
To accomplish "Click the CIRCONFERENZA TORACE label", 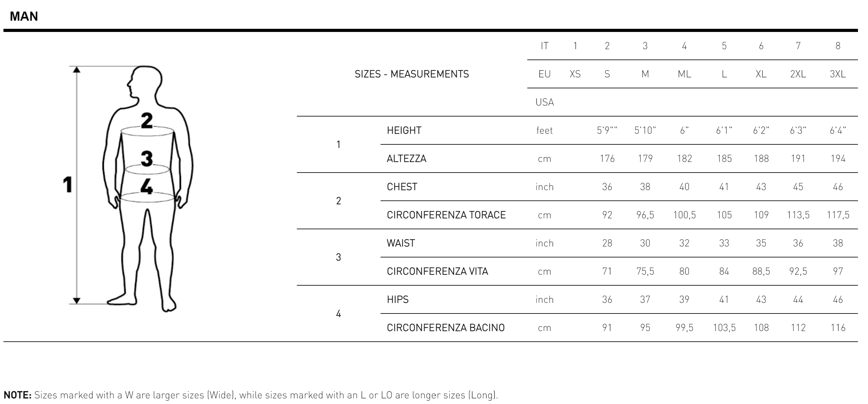I will pyautogui.click(x=446, y=215).
